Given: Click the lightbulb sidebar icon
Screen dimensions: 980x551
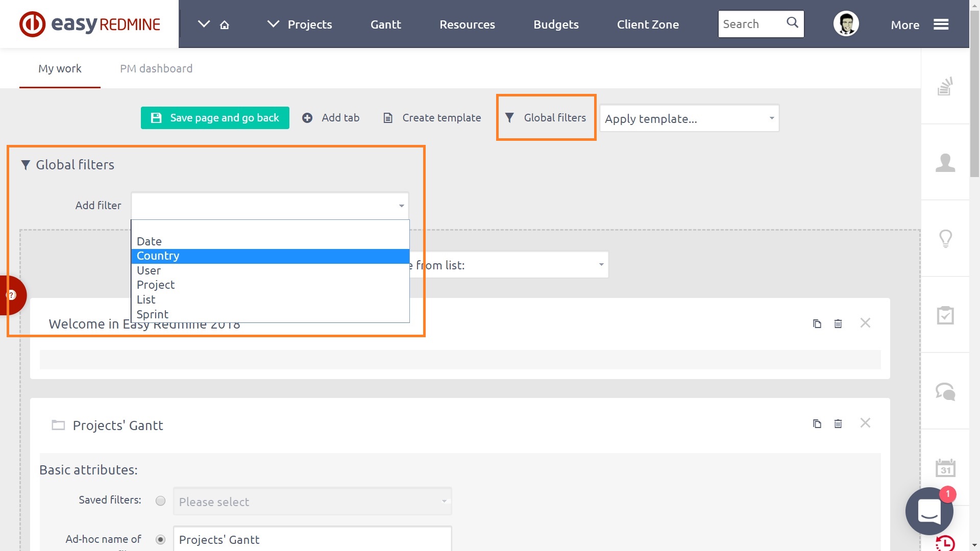Looking at the screenshot, I should click(x=945, y=238).
